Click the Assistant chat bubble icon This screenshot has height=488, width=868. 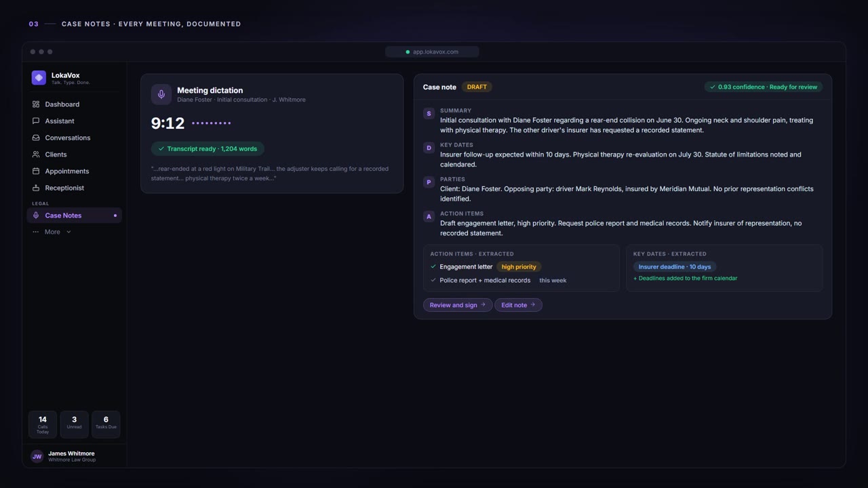pos(36,121)
